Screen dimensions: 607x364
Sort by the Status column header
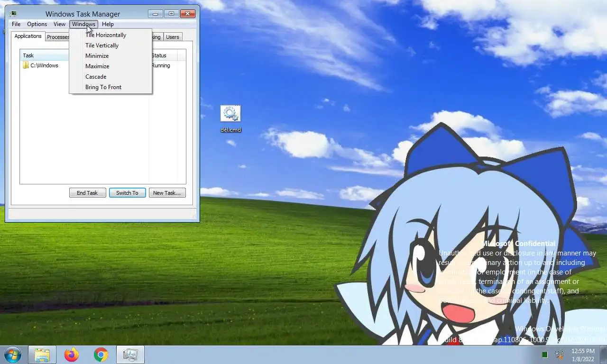click(x=164, y=55)
